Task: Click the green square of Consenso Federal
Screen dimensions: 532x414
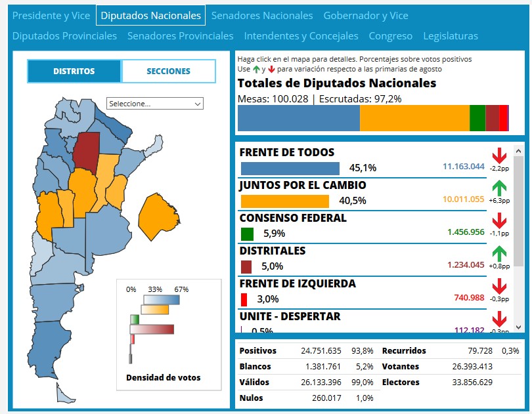Action: [247, 234]
